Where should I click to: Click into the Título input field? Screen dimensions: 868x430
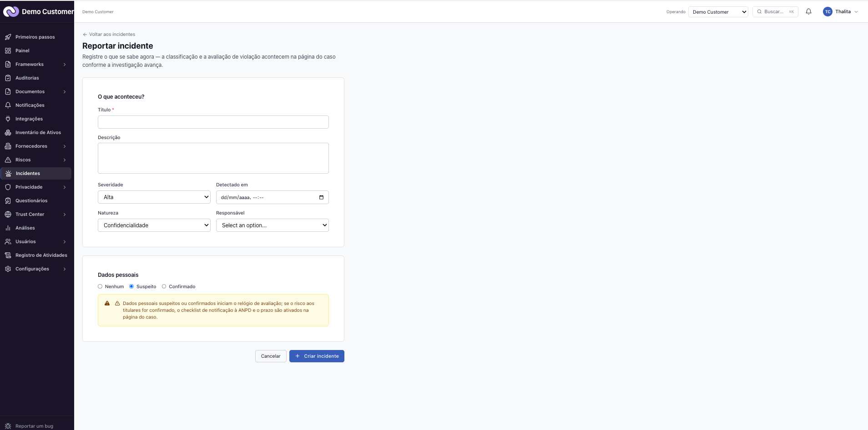pos(213,122)
